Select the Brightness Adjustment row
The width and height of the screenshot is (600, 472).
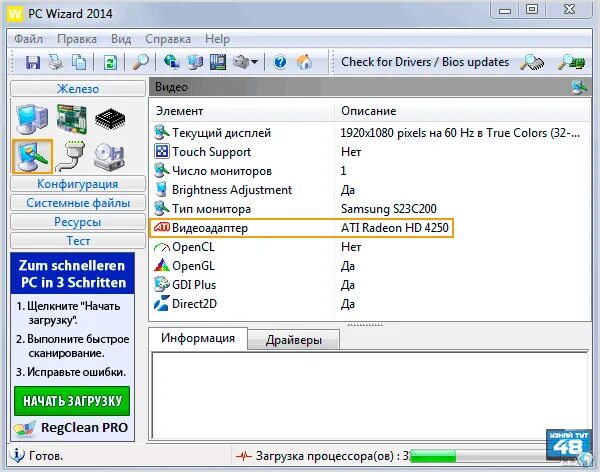pyautogui.click(x=370, y=190)
